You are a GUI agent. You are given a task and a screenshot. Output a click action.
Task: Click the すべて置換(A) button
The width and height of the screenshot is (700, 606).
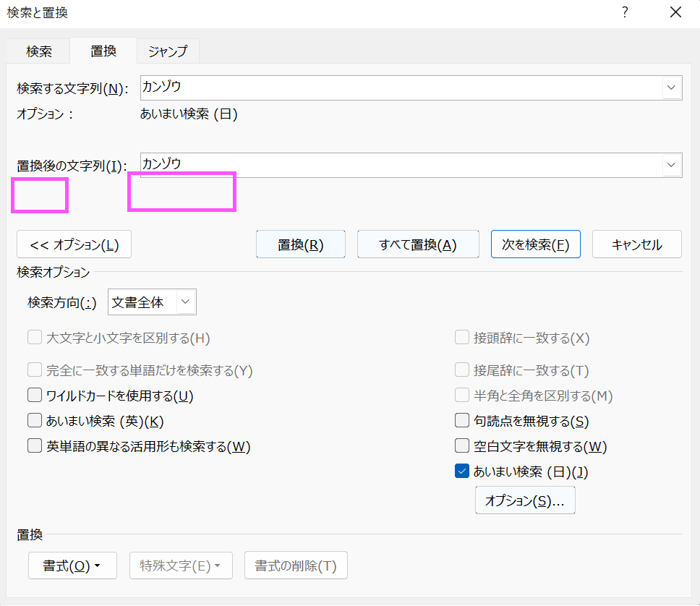pyautogui.click(x=418, y=244)
